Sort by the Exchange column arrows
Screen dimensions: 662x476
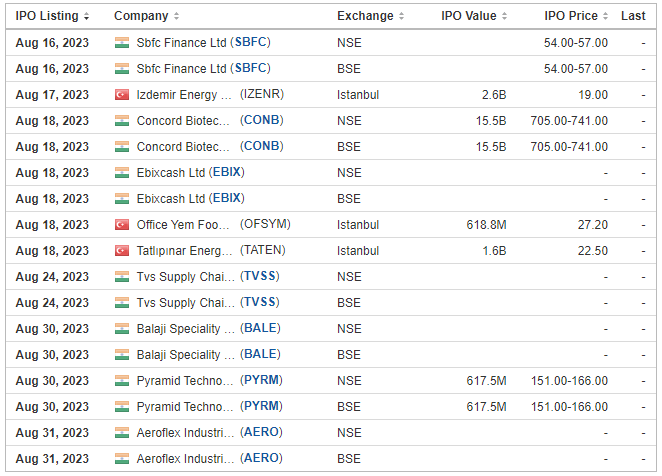[402, 16]
